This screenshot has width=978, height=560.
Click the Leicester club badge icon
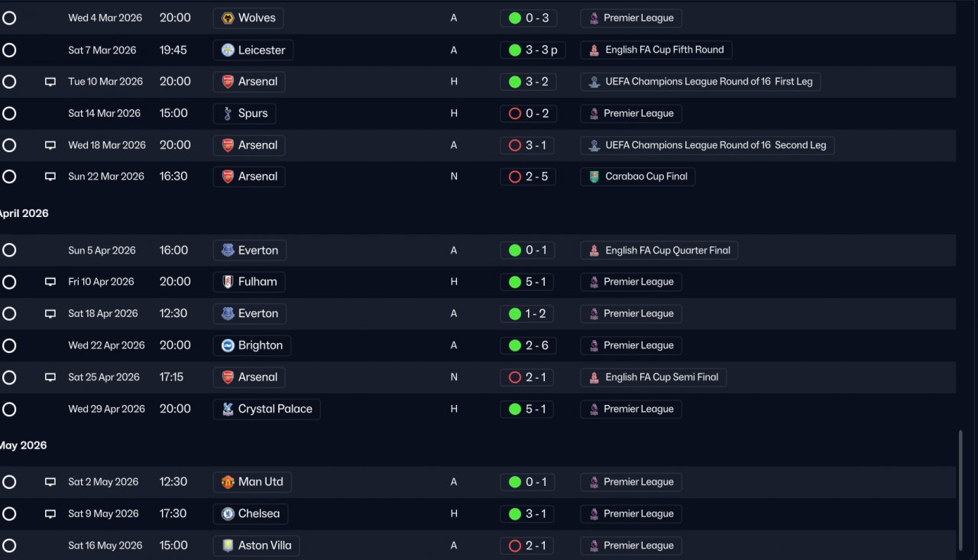(228, 50)
